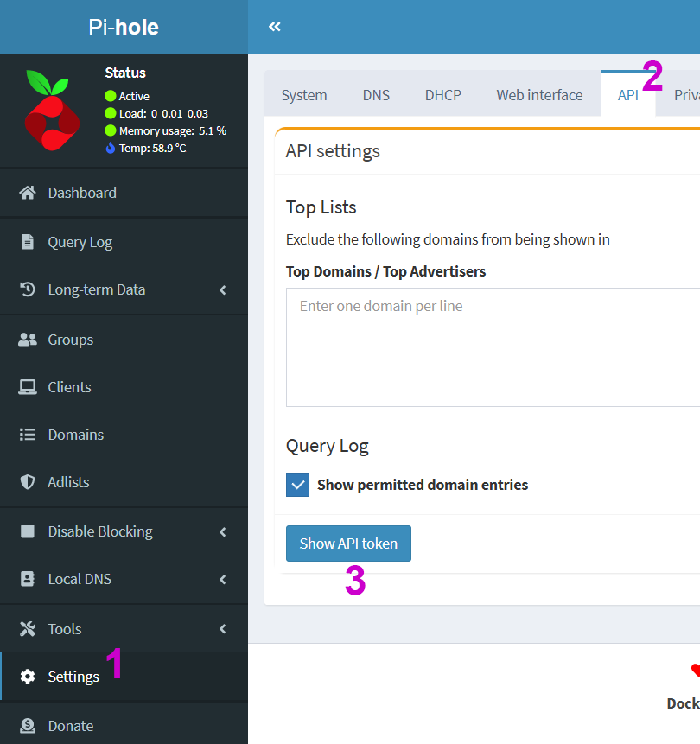Click the API settings heading
This screenshot has width=700, height=744.
tap(333, 151)
